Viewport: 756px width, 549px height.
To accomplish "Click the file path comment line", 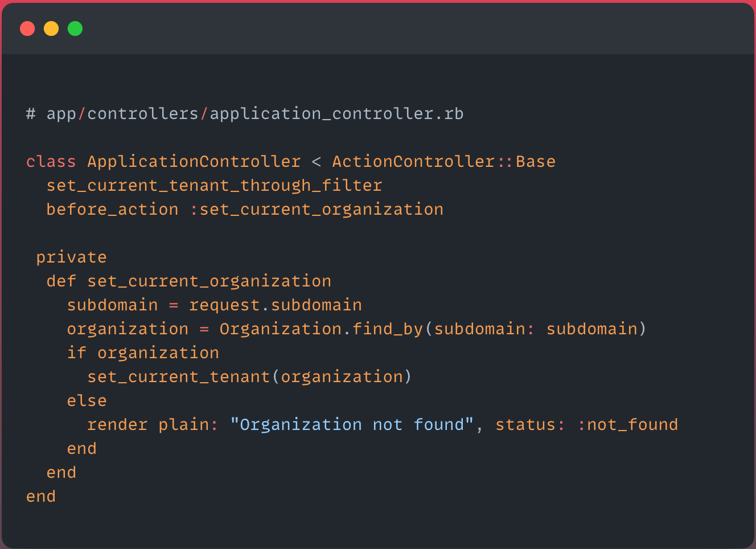I will (x=245, y=114).
